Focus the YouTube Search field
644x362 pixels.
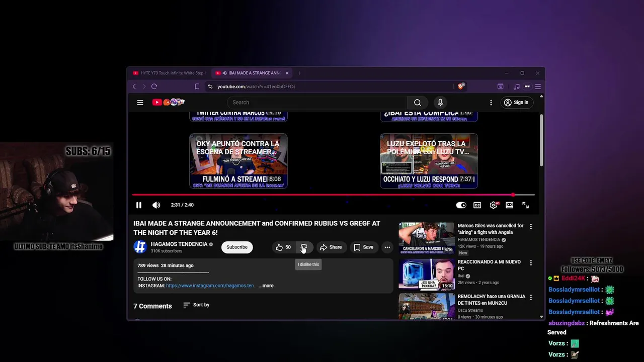317,103
